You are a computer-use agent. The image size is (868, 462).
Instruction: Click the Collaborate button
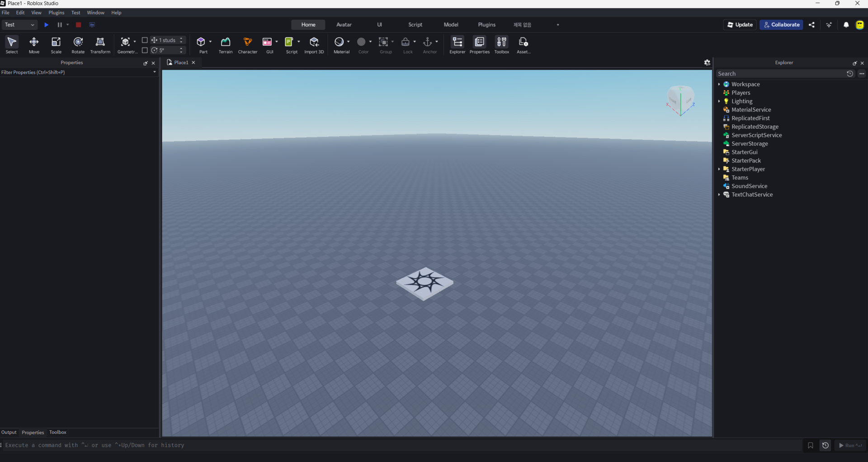(781, 25)
